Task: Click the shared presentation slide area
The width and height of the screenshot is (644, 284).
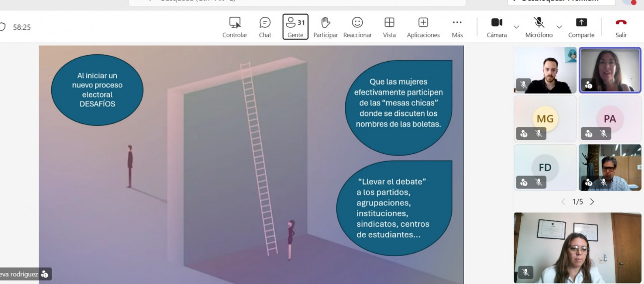Action: 251,164
